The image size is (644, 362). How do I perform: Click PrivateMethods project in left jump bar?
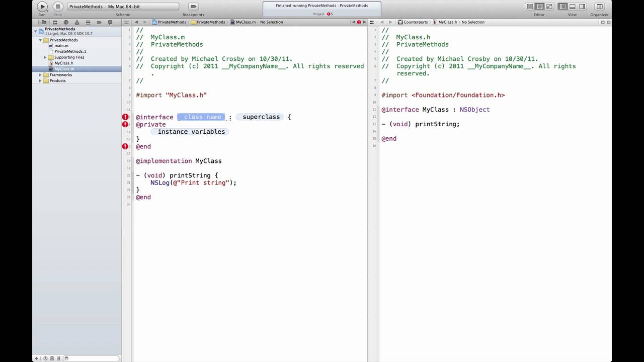tap(169, 22)
